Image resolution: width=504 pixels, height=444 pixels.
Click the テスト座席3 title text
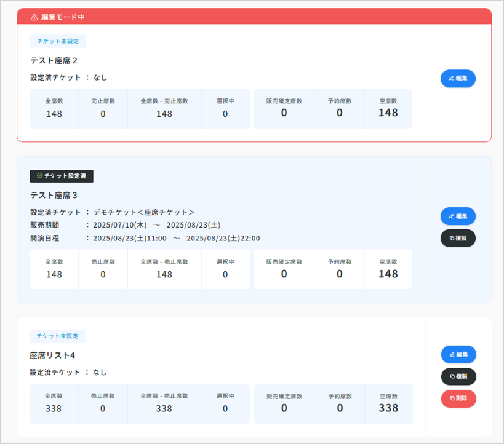pyautogui.click(x=54, y=195)
